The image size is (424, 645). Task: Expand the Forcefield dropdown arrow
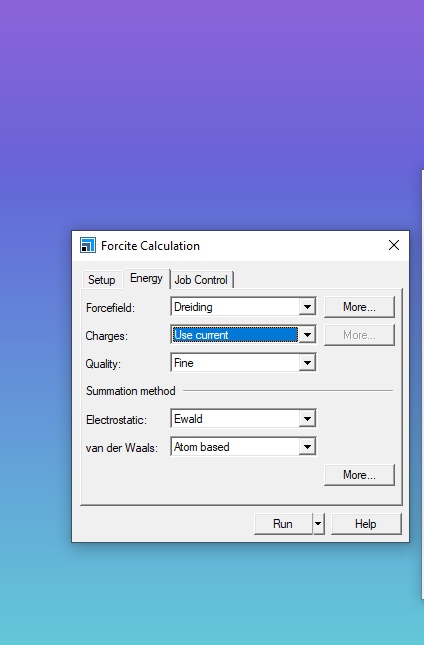[x=307, y=307]
